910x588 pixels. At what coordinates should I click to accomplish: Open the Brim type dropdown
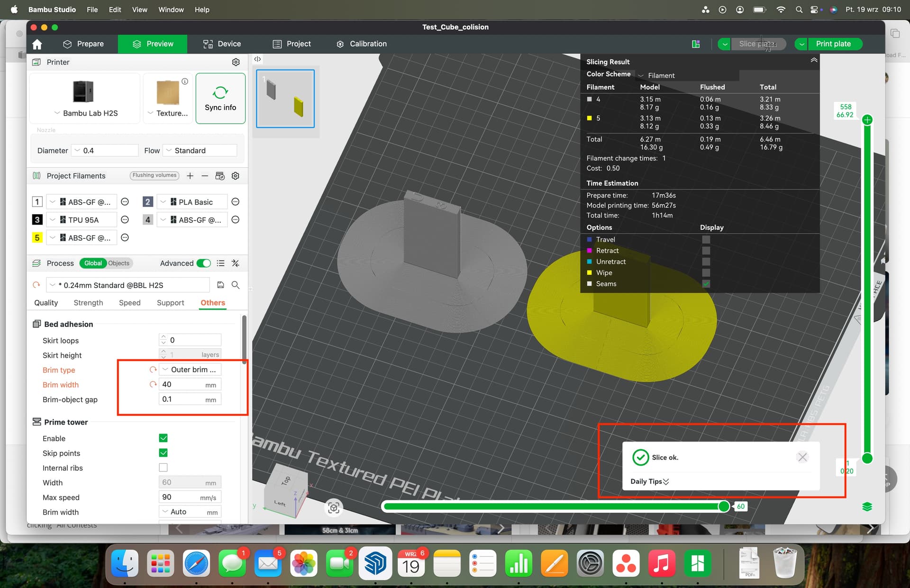click(190, 370)
